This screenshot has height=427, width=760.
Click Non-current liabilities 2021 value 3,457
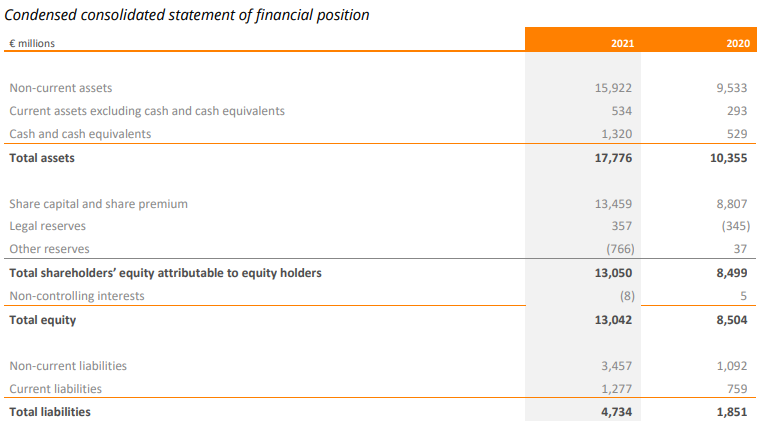[617, 366]
